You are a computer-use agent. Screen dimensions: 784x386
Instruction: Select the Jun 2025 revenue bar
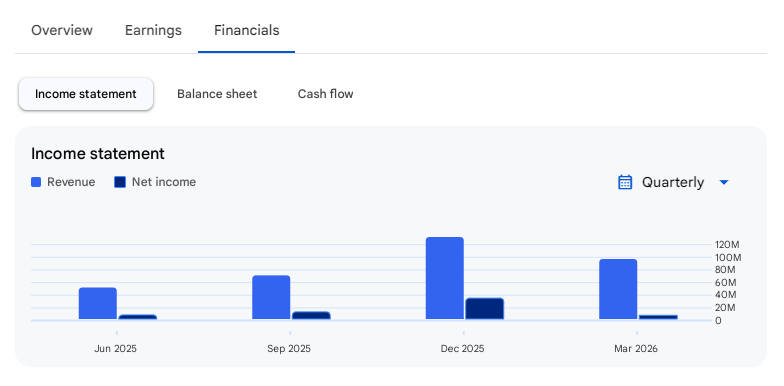pos(98,304)
